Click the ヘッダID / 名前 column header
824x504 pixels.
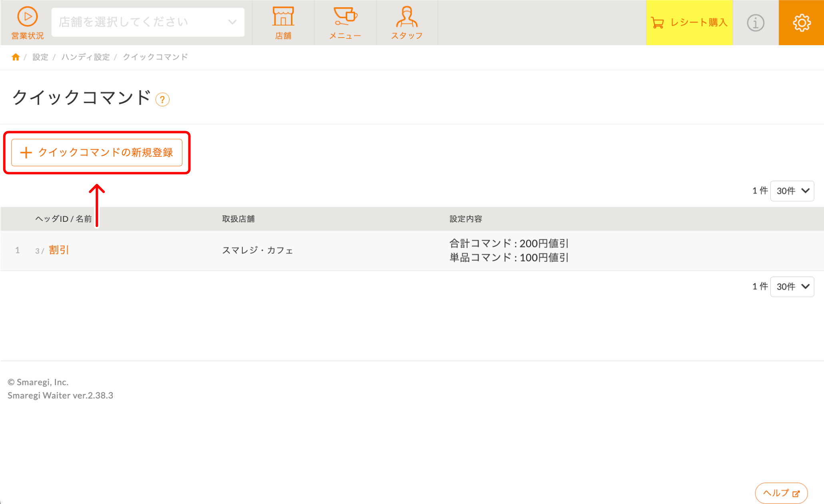pos(64,219)
